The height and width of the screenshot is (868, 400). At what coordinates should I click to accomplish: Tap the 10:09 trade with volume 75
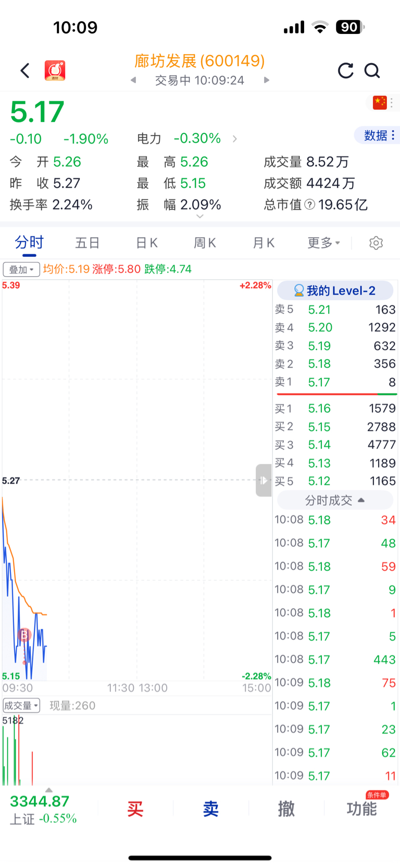pos(335,683)
